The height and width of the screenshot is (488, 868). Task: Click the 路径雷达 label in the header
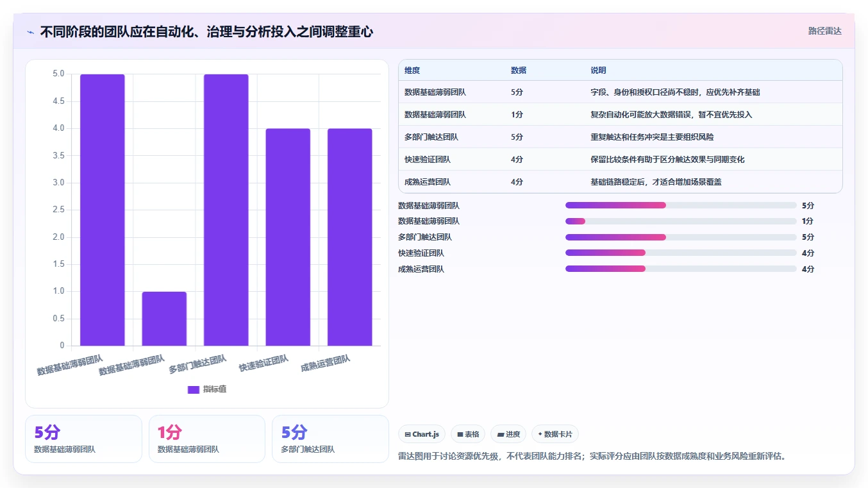click(824, 31)
